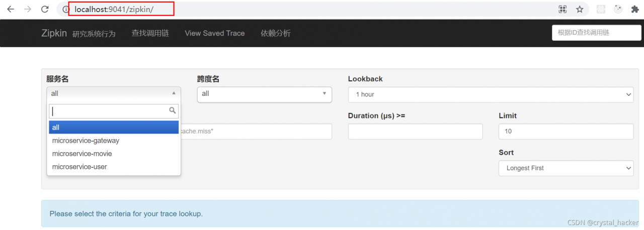The width and height of the screenshot is (644, 230).
Task: Click the annotation query field showing cache.miss
Action: tap(256, 131)
